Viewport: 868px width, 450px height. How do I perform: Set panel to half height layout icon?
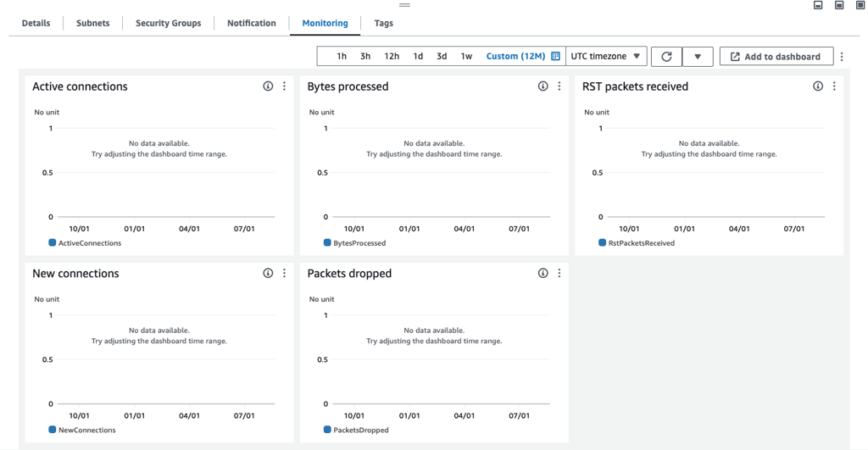(839, 5)
